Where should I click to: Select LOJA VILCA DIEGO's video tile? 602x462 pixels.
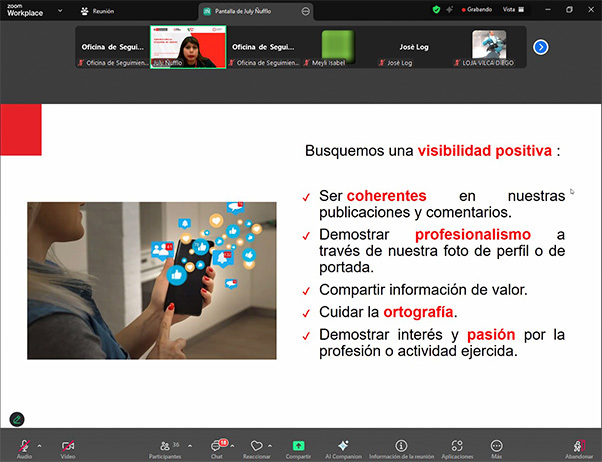click(x=489, y=47)
